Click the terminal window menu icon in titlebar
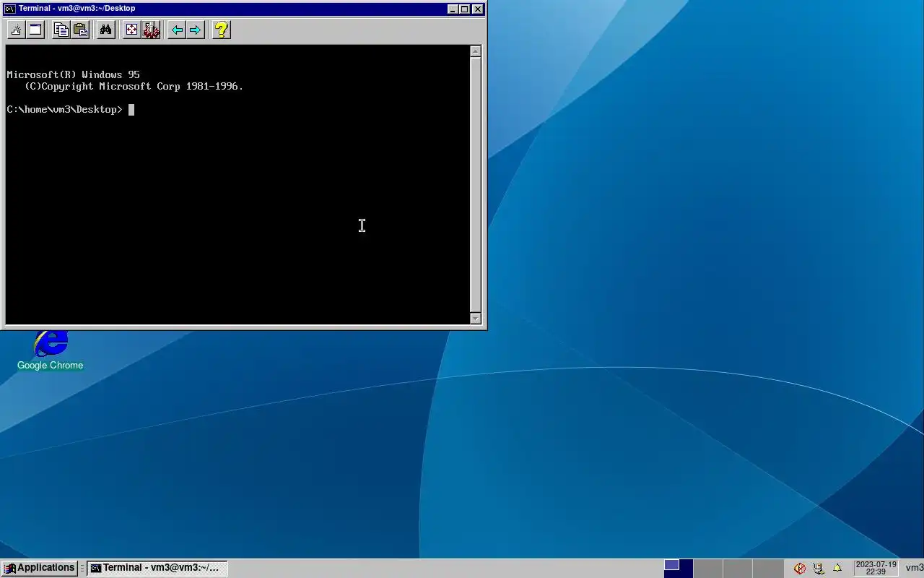The height and width of the screenshot is (578, 924). click(9, 9)
